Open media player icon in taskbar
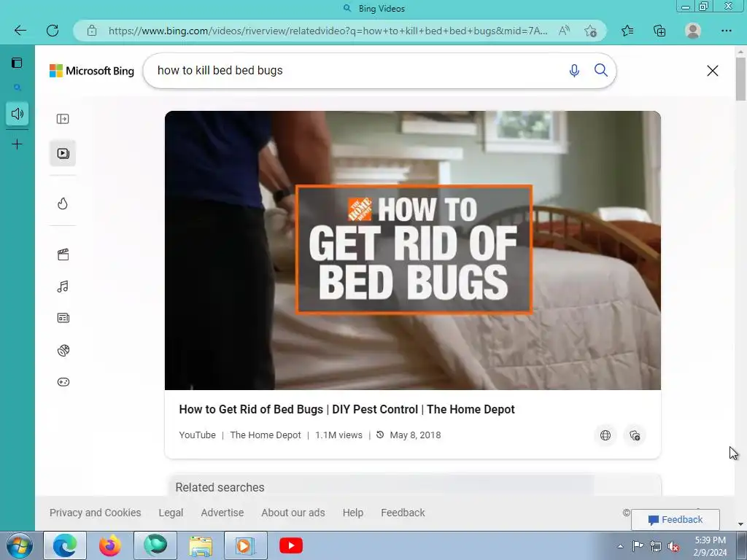Image resolution: width=747 pixels, height=560 pixels. click(x=246, y=545)
